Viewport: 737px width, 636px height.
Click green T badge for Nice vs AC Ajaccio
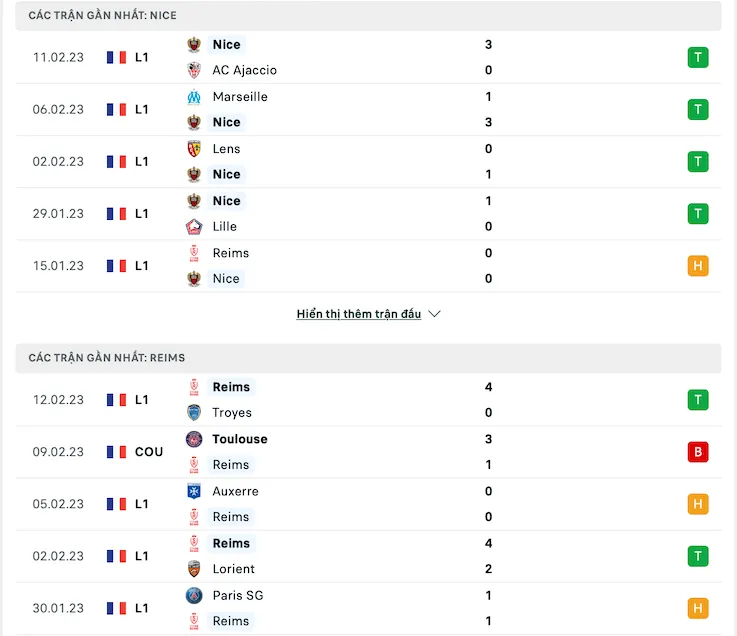click(x=698, y=57)
